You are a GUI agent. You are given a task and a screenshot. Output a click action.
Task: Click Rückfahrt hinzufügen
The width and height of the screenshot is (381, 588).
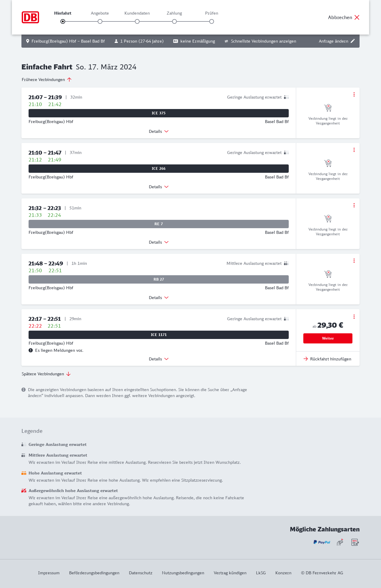(327, 359)
